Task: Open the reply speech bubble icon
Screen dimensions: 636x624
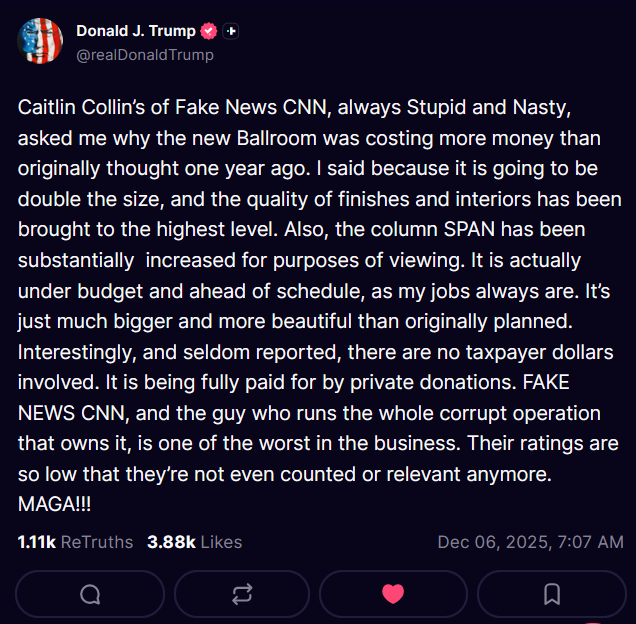Action: (x=90, y=594)
